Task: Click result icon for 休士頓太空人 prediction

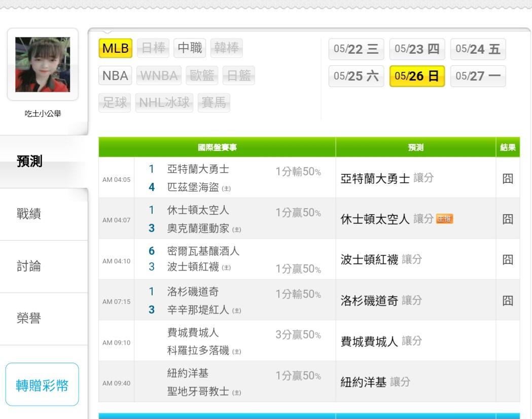Action: tap(508, 219)
